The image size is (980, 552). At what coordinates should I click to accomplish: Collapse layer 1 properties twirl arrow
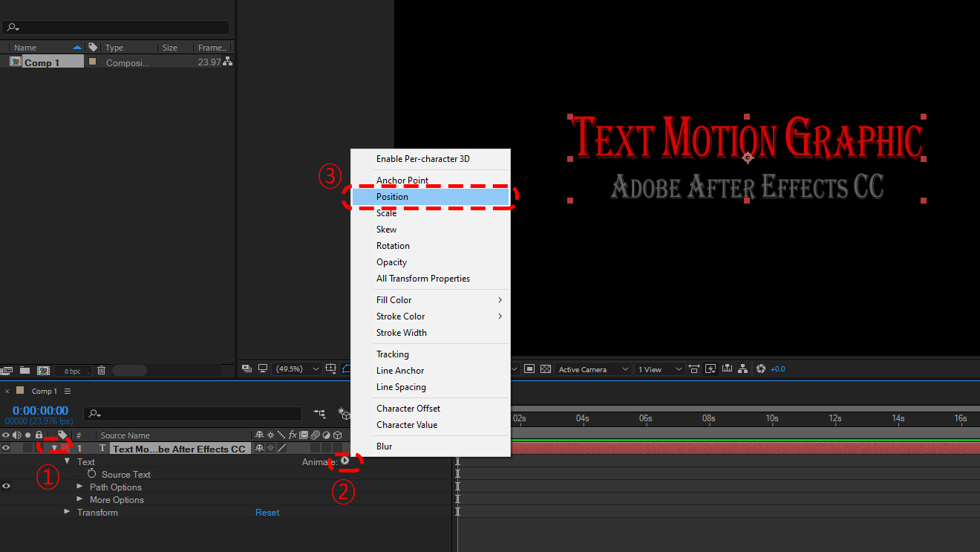click(x=54, y=448)
